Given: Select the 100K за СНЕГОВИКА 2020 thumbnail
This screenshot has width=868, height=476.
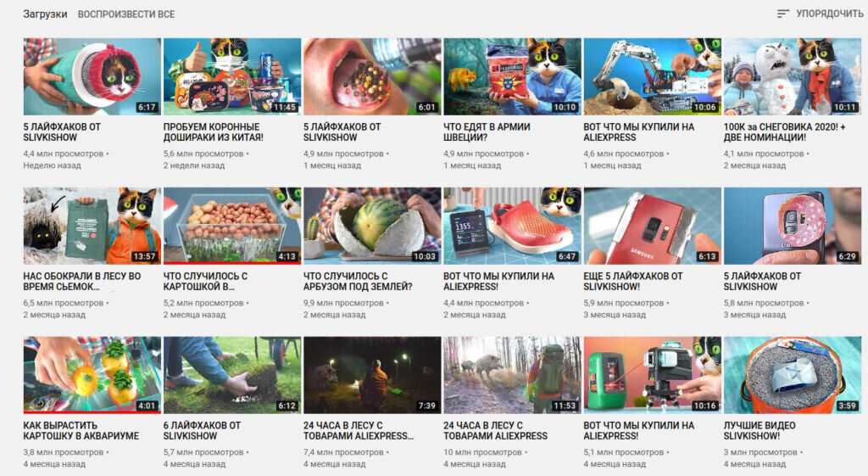Looking at the screenshot, I should [793, 76].
